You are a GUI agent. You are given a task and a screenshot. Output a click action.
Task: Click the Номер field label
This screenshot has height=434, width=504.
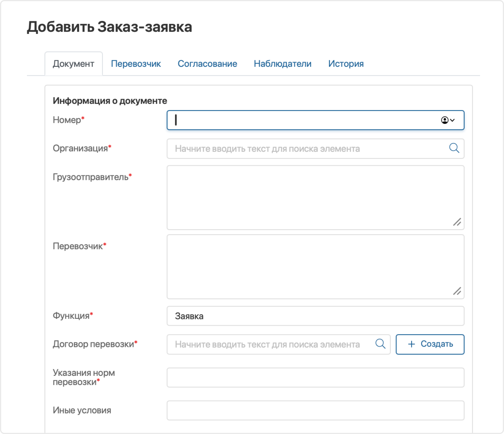point(68,120)
